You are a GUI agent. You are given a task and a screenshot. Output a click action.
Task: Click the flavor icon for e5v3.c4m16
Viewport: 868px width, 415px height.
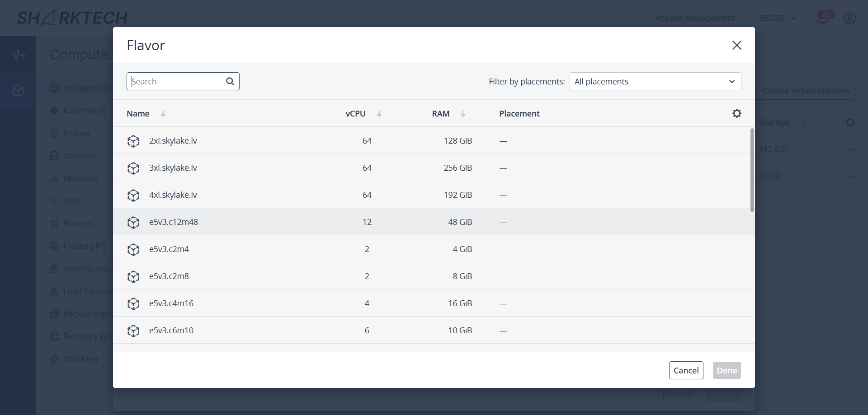pyautogui.click(x=133, y=303)
